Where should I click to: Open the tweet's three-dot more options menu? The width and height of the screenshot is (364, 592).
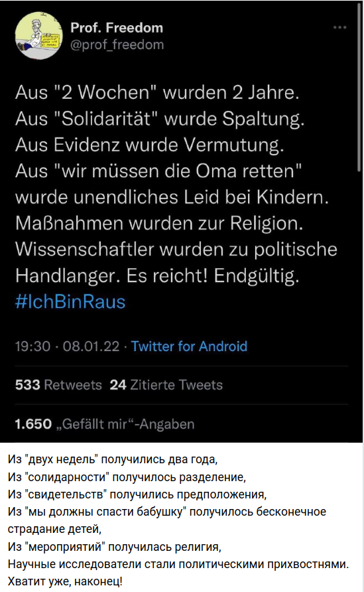pos(340,27)
